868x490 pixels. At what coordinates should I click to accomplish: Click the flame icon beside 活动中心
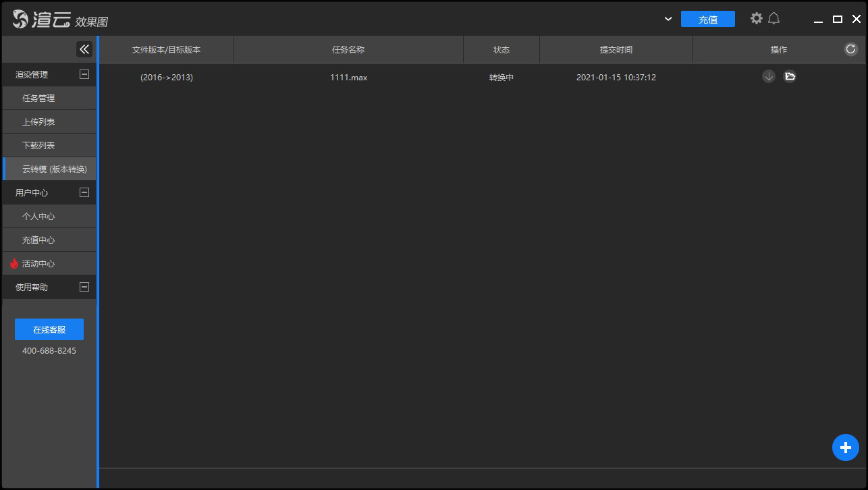pyautogui.click(x=14, y=263)
